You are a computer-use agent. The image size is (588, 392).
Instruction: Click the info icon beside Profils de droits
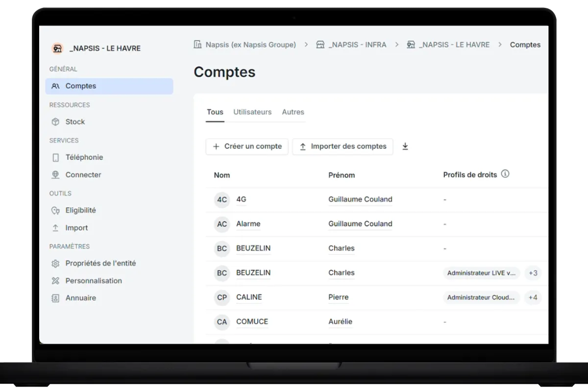[505, 174]
